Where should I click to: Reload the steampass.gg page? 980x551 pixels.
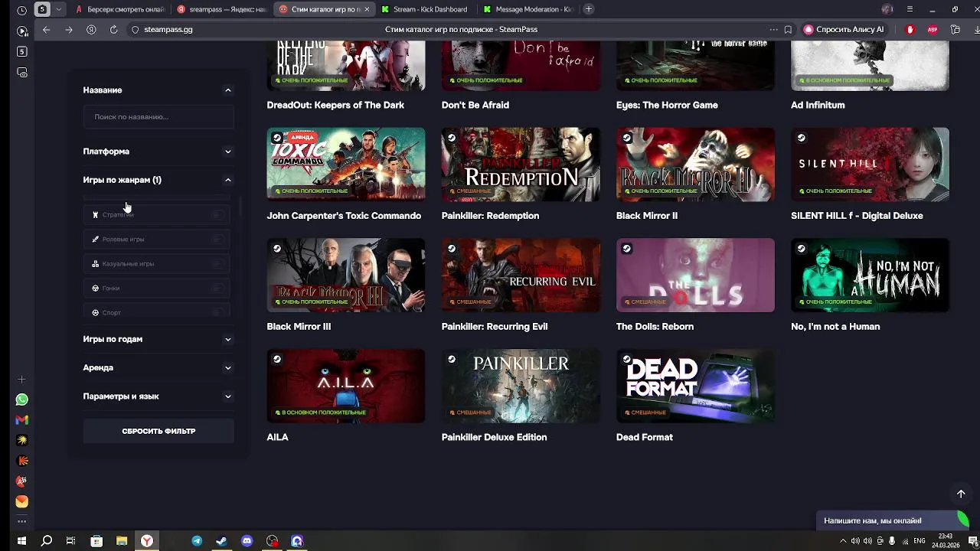click(x=113, y=29)
